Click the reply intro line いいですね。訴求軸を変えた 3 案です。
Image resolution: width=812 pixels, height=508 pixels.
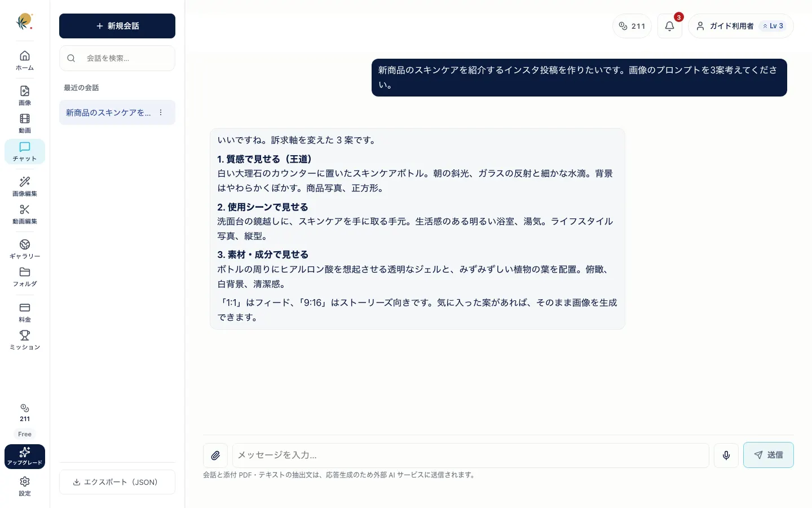tap(297, 140)
